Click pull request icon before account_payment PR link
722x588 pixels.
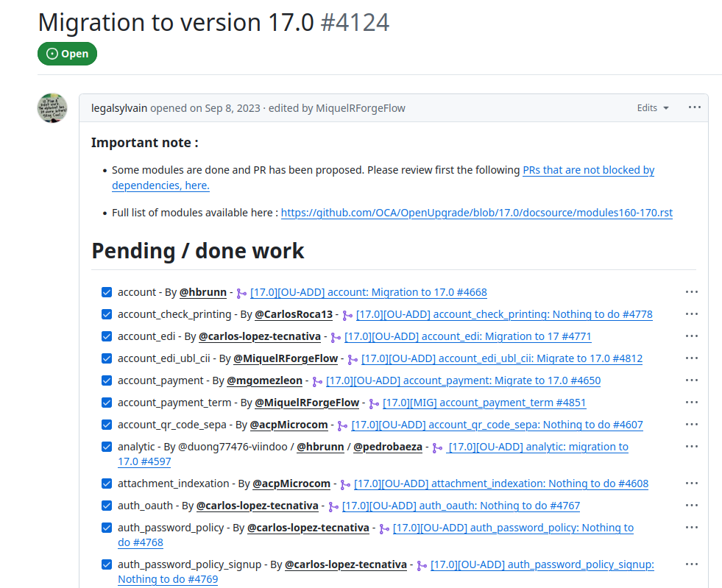click(317, 381)
